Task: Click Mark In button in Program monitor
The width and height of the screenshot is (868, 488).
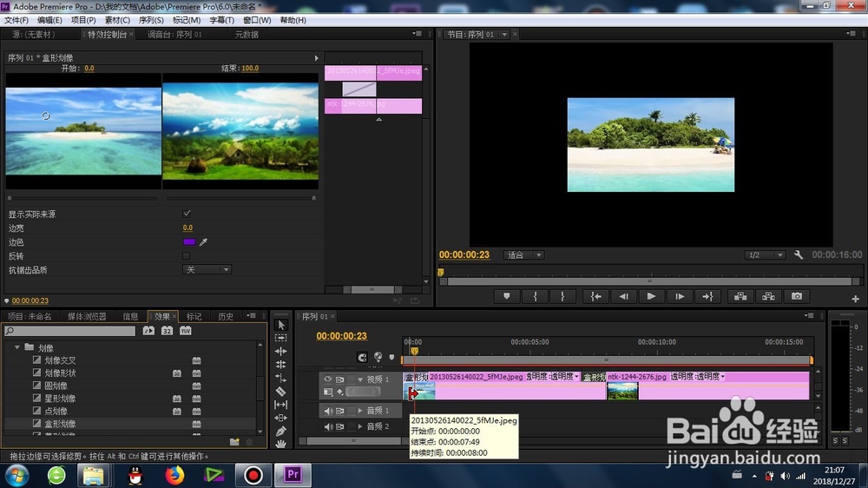Action: pos(535,296)
